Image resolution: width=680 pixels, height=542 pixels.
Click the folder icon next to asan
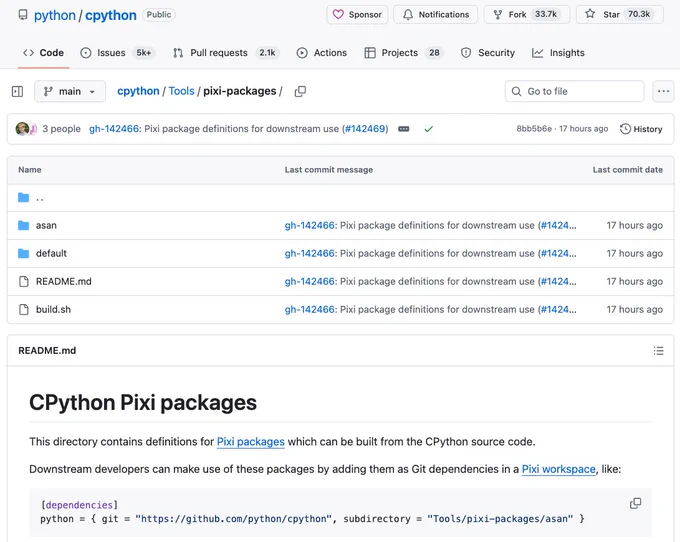[x=23, y=225]
